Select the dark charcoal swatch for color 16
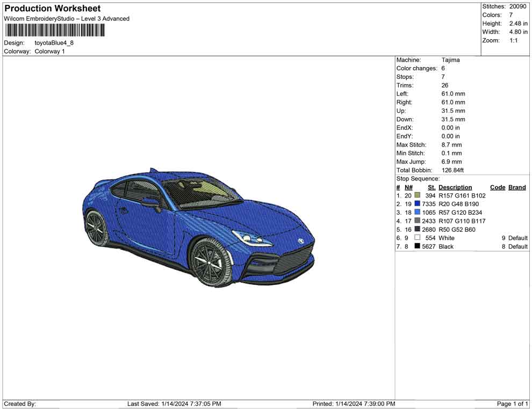Viewport: 532px width, 409px height. (417, 230)
